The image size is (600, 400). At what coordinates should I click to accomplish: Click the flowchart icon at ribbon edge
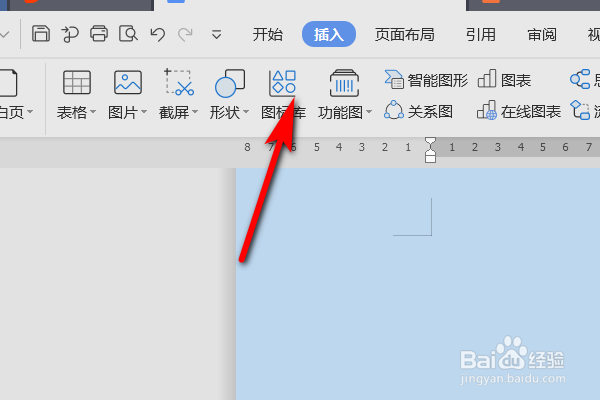pos(580,110)
